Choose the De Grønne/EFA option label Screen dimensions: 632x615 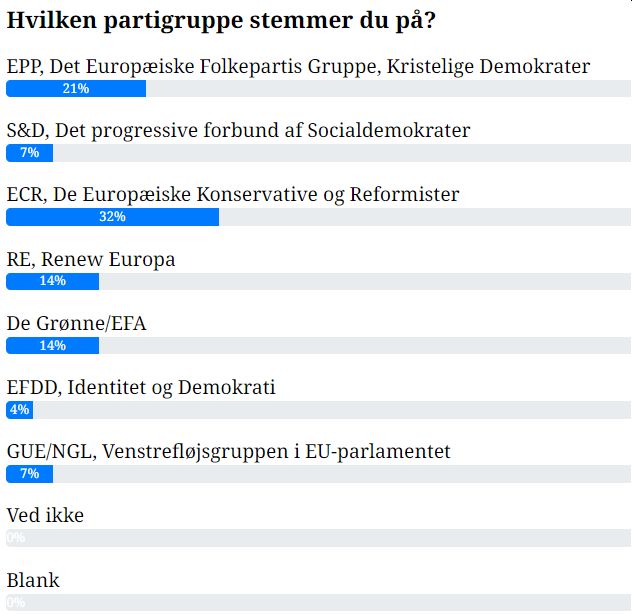(77, 323)
